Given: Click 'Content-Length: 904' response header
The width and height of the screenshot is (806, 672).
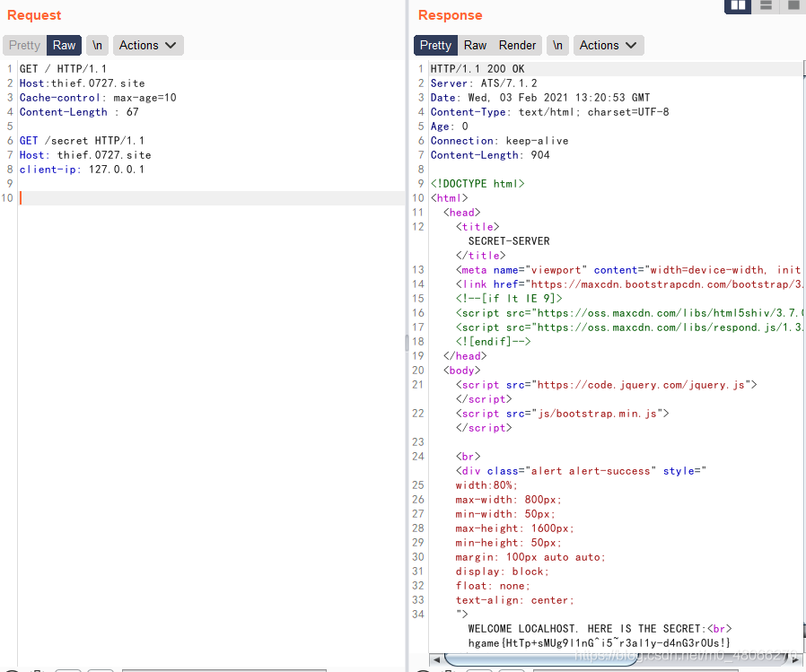Looking at the screenshot, I should (x=490, y=155).
